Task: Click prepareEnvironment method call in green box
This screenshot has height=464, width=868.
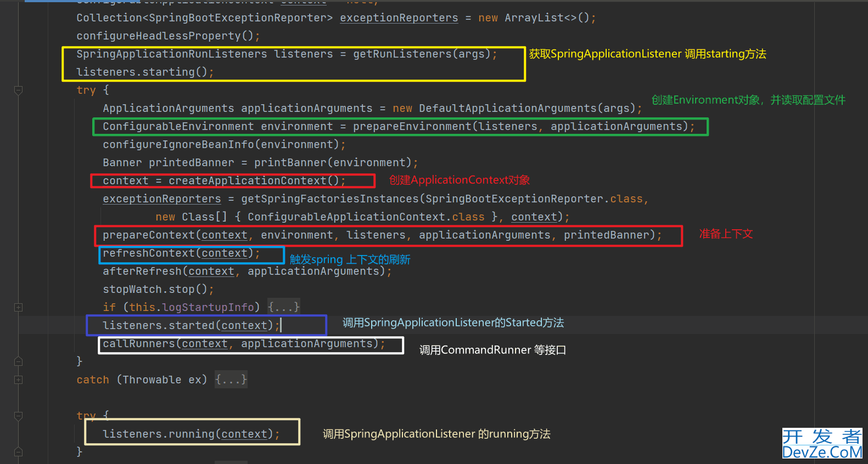Action: pyautogui.click(x=412, y=127)
